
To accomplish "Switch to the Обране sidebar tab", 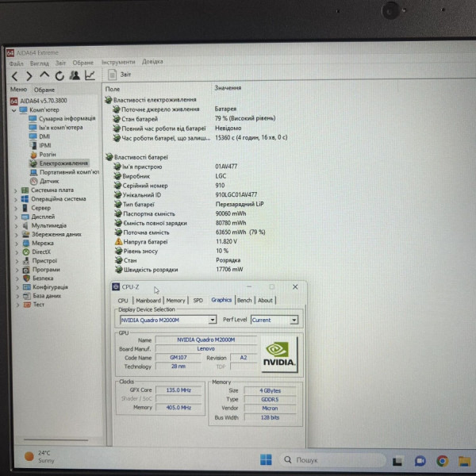I will point(44,90).
